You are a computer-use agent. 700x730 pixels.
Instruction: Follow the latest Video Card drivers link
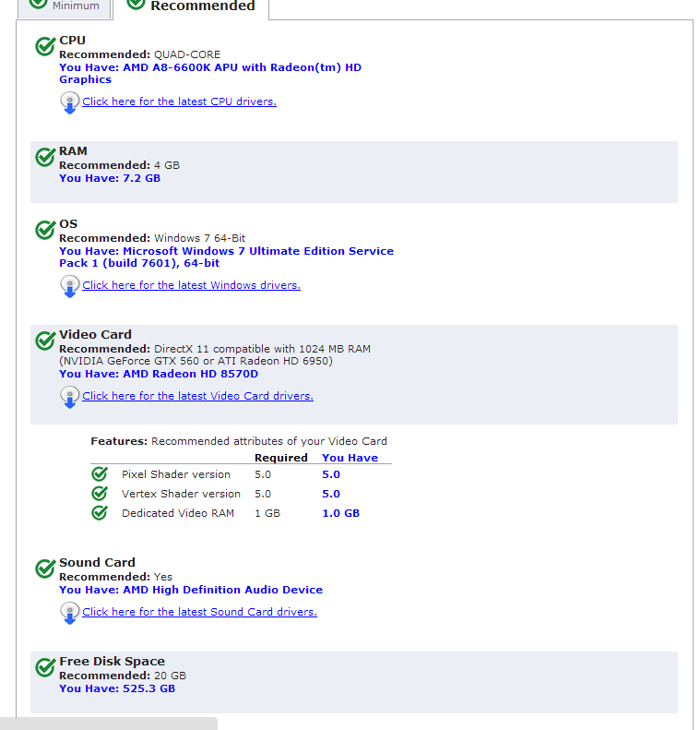tap(197, 396)
